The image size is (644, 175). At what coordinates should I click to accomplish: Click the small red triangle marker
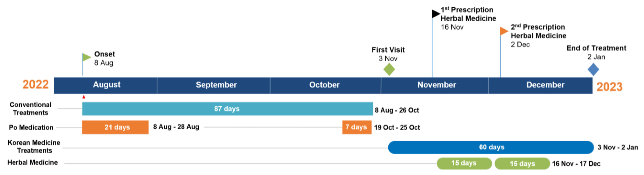click(84, 97)
